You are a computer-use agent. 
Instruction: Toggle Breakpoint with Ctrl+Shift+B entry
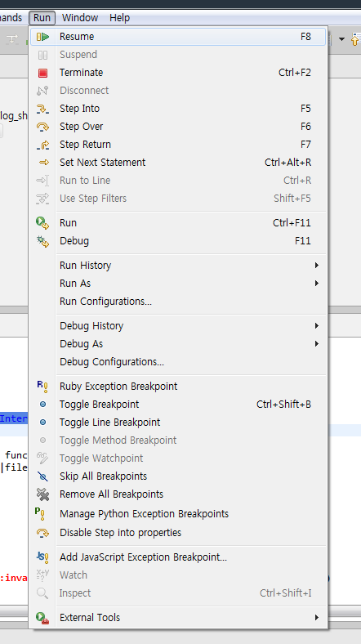tap(178, 405)
